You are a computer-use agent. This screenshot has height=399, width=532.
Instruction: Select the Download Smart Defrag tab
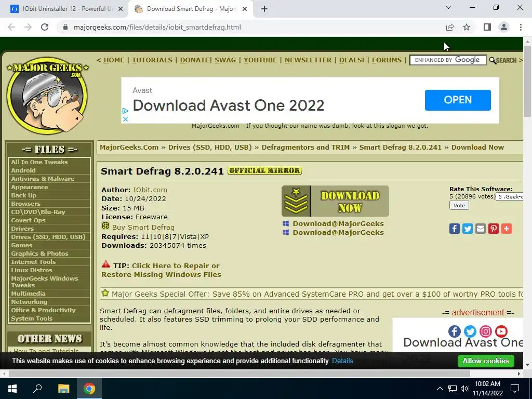coord(190,9)
